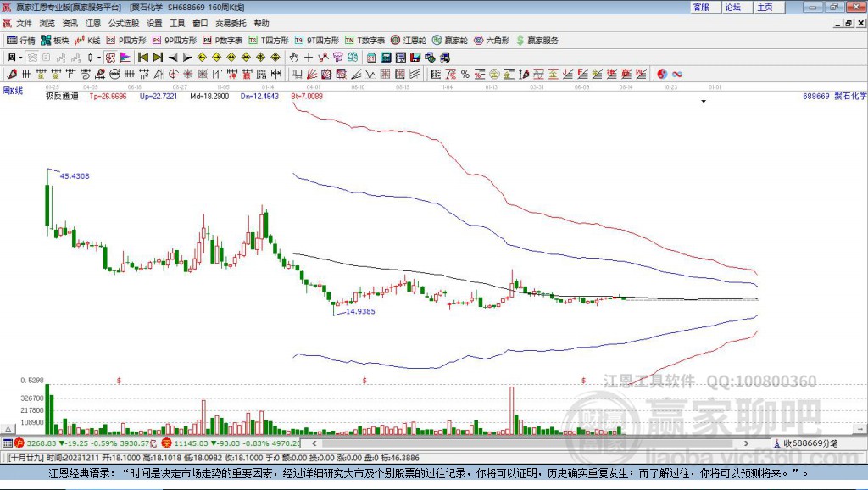Click the 688669 聚石化学 stock label
The height and width of the screenshot is (490, 868).
click(834, 96)
